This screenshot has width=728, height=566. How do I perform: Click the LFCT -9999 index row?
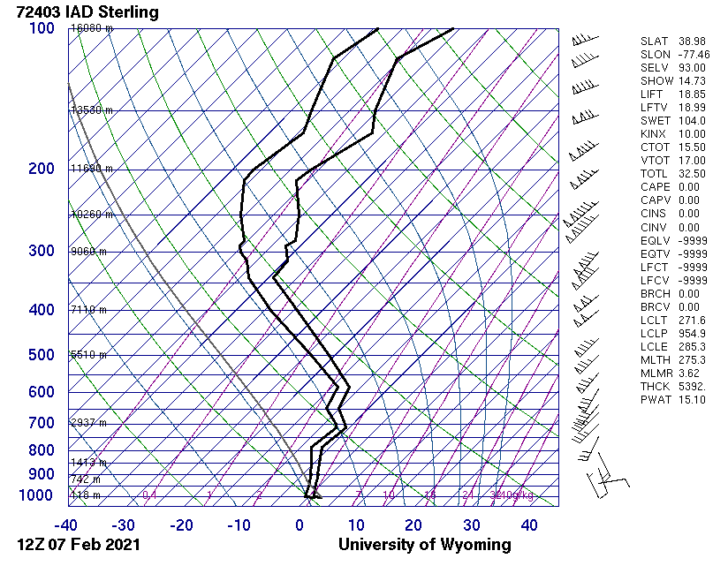674,268
